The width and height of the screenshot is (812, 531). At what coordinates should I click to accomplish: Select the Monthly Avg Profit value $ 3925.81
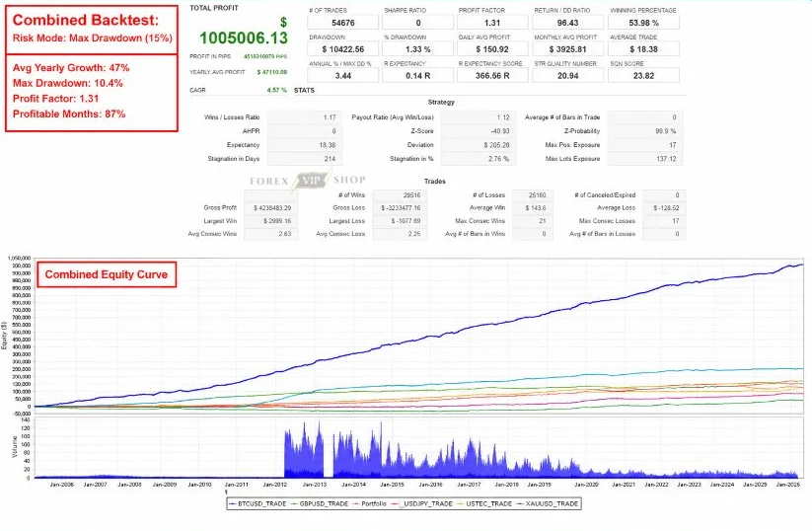[567, 49]
